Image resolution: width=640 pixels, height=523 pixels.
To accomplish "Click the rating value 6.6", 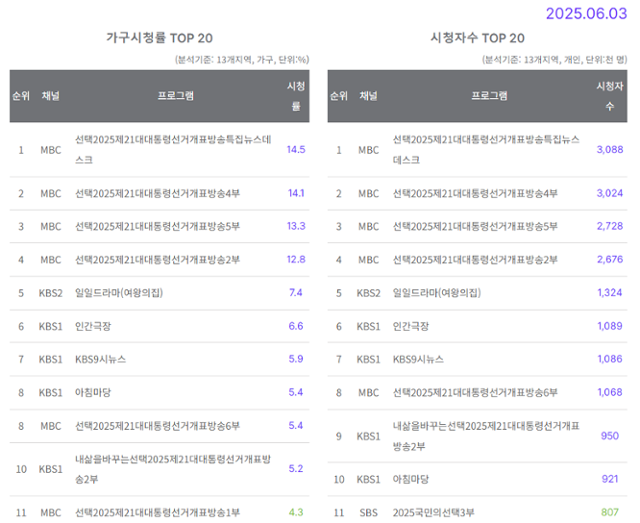I will pos(296,326).
